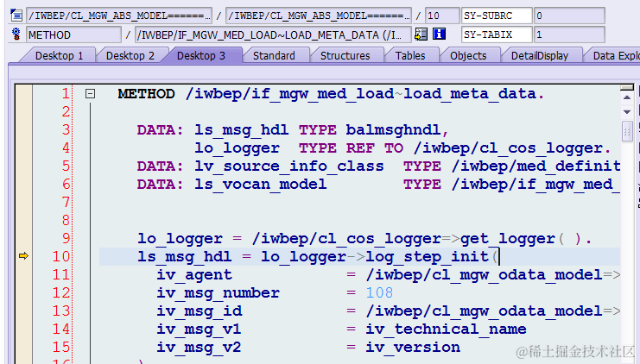Viewport: 640px width, 364px height.
Task: Switch to Desktop 2 tab
Action: click(x=130, y=55)
